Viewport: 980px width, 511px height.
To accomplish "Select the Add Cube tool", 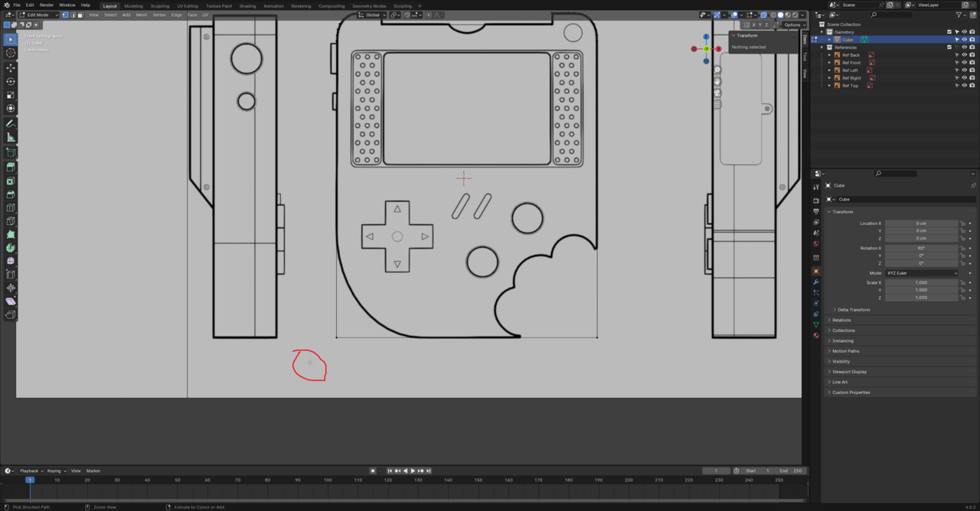I will pos(11,152).
